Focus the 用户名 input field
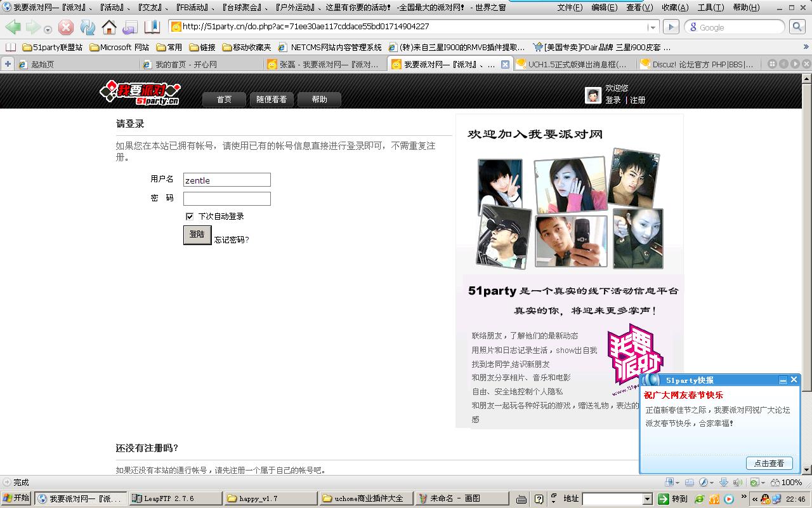Viewport: 812px width, 508px height. pyautogui.click(x=227, y=180)
